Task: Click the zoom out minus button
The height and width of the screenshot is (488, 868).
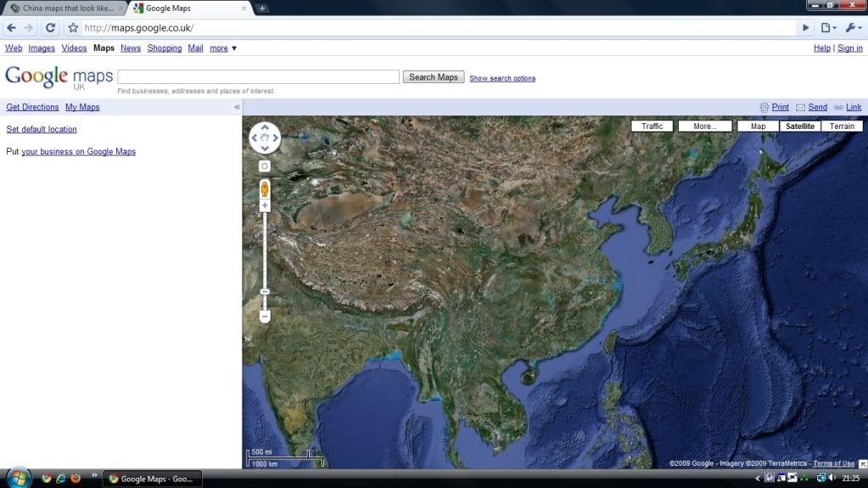Action: [265, 317]
